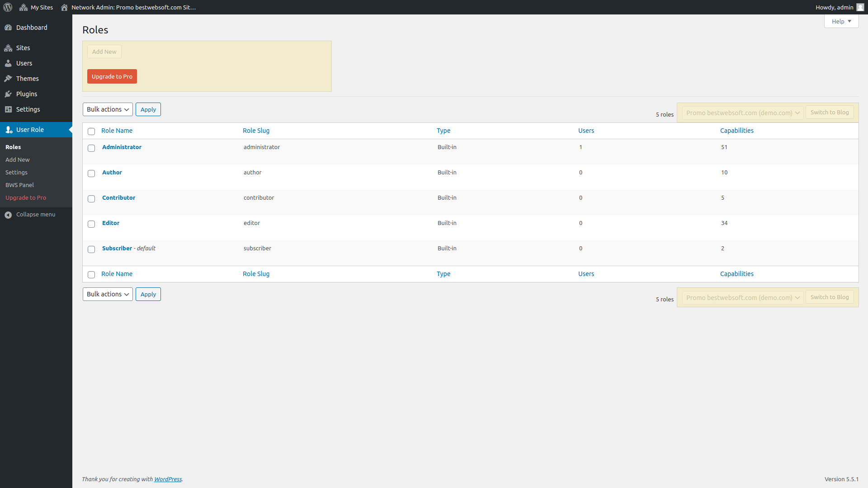Open the bottom blog selector dropdown

pyautogui.click(x=743, y=298)
